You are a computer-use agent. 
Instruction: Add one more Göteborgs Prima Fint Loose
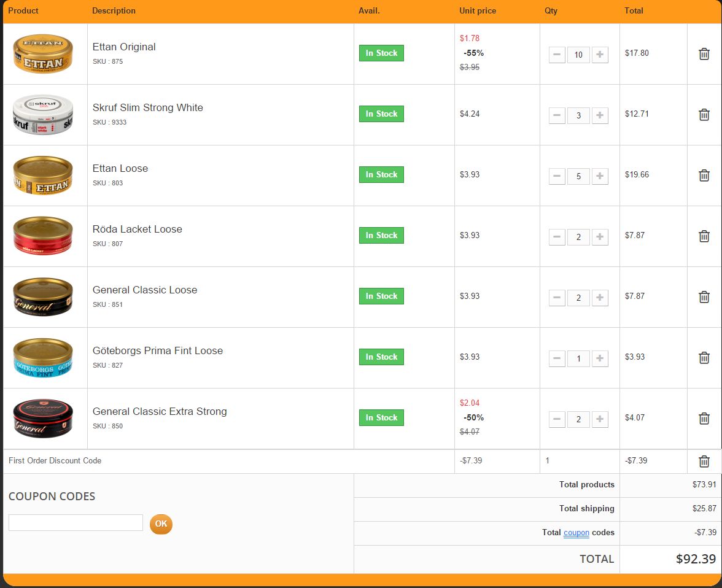(600, 358)
